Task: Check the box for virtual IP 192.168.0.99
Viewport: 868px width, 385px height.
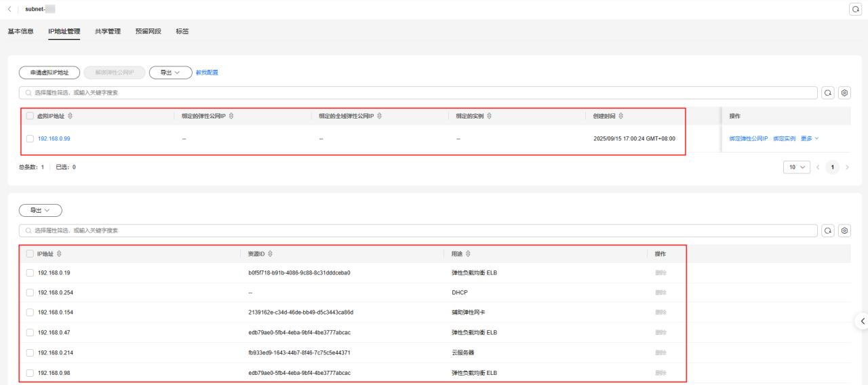Action: click(x=30, y=138)
